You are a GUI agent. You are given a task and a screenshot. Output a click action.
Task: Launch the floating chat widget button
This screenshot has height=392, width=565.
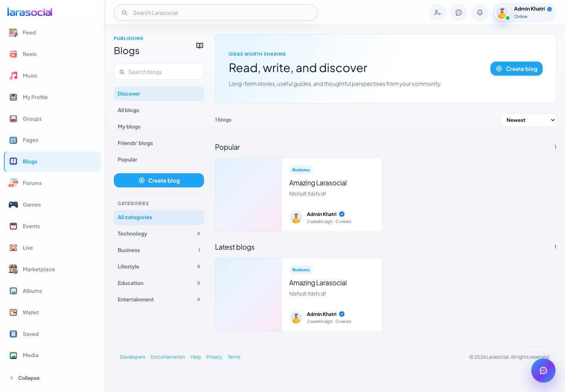(543, 370)
